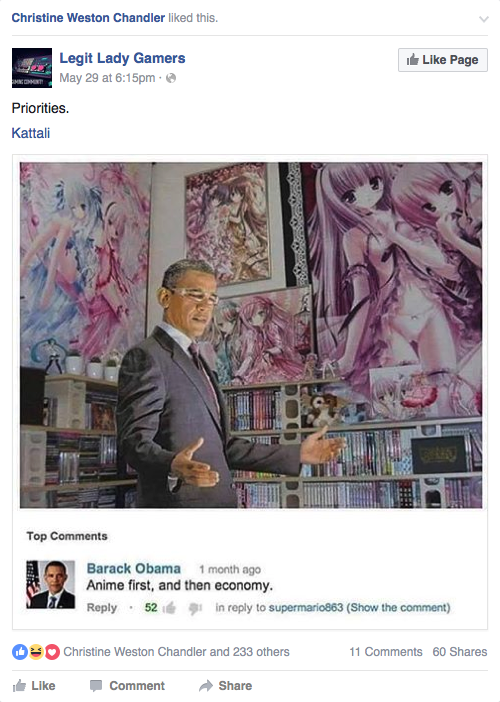Click the Barack Obama commenter avatar
The height and width of the screenshot is (702, 500).
51,584
